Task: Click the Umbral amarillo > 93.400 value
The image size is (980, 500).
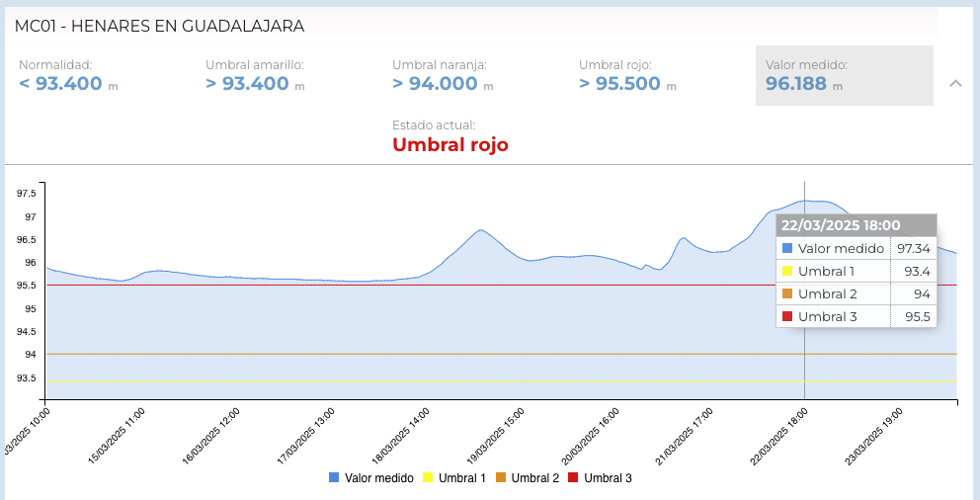Action: pyautogui.click(x=248, y=84)
